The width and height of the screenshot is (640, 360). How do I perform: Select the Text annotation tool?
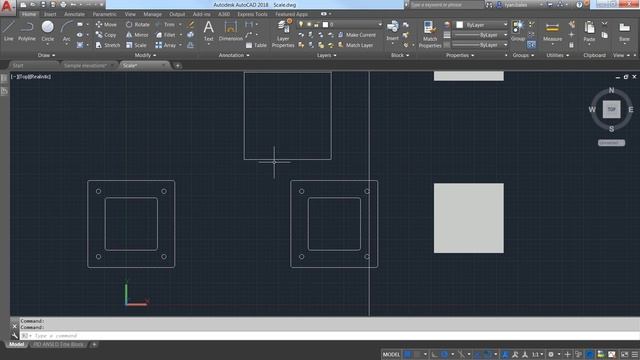click(x=208, y=31)
